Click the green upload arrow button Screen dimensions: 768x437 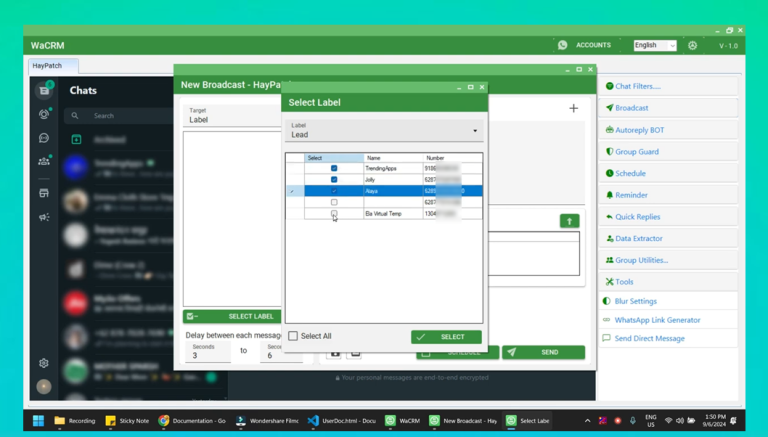tap(569, 221)
